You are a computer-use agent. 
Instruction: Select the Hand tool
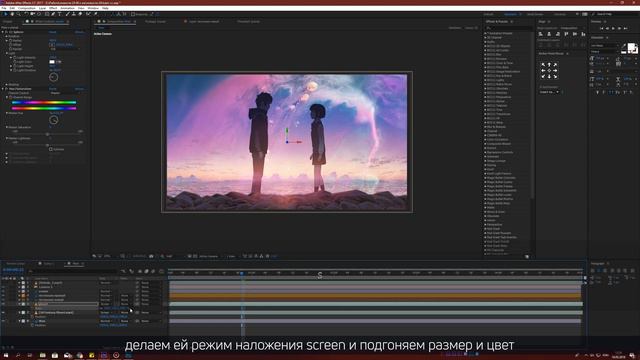pyautogui.click(x=12, y=14)
